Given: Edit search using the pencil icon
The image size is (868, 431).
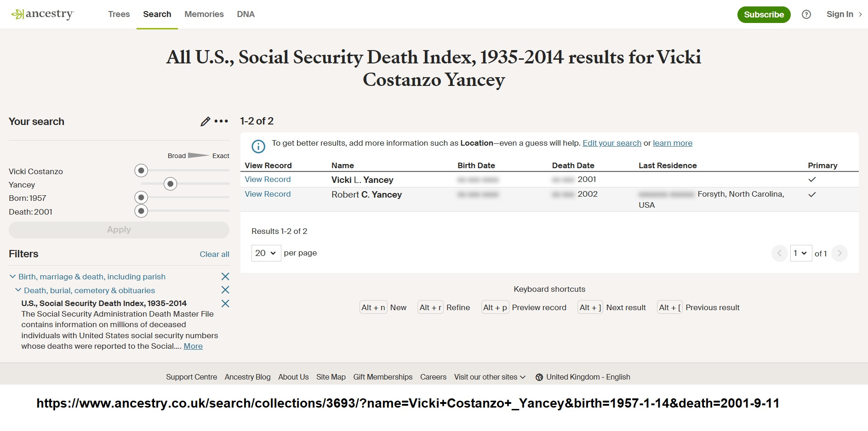Looking at the screenshot, I should coord(205,121).
